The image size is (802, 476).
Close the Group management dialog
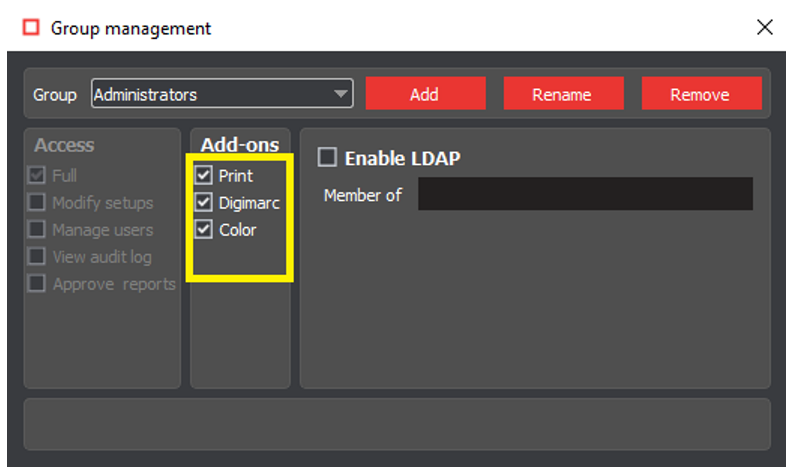(x=765, y=27)
